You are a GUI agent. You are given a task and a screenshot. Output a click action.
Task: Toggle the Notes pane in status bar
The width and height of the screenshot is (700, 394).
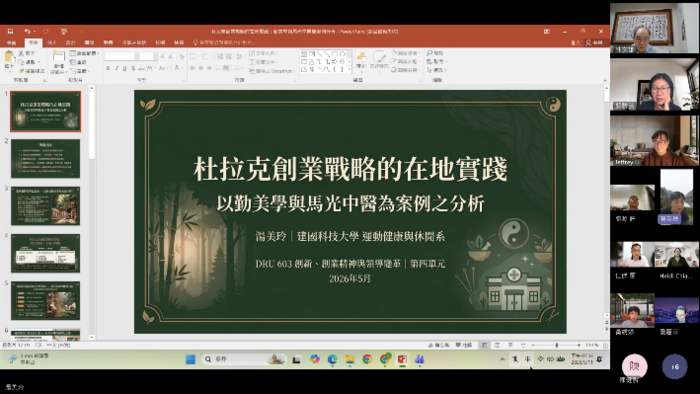pyautogui.click(x=439, y=345)
